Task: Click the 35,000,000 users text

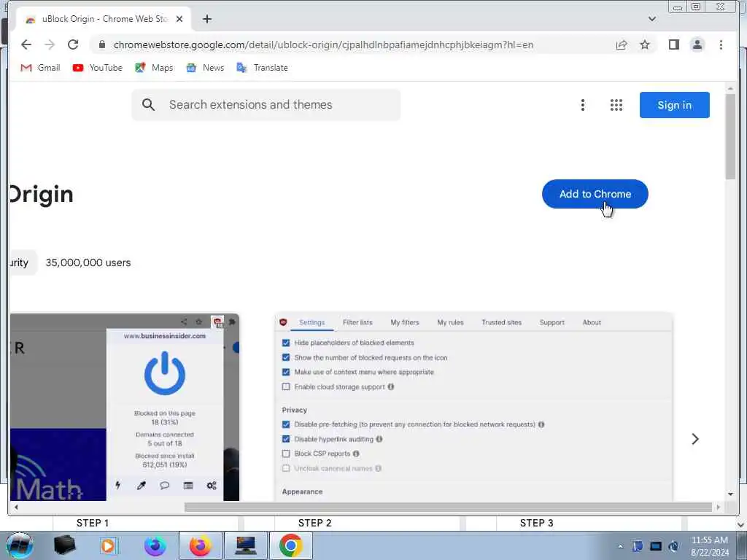Action: [x=88, y=262]
